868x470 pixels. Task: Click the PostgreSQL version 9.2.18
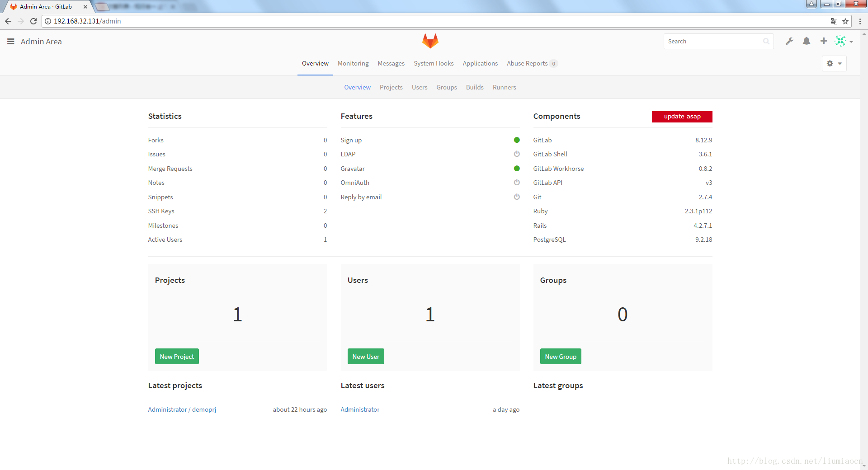pyautogui.click(x=703, y=240)
